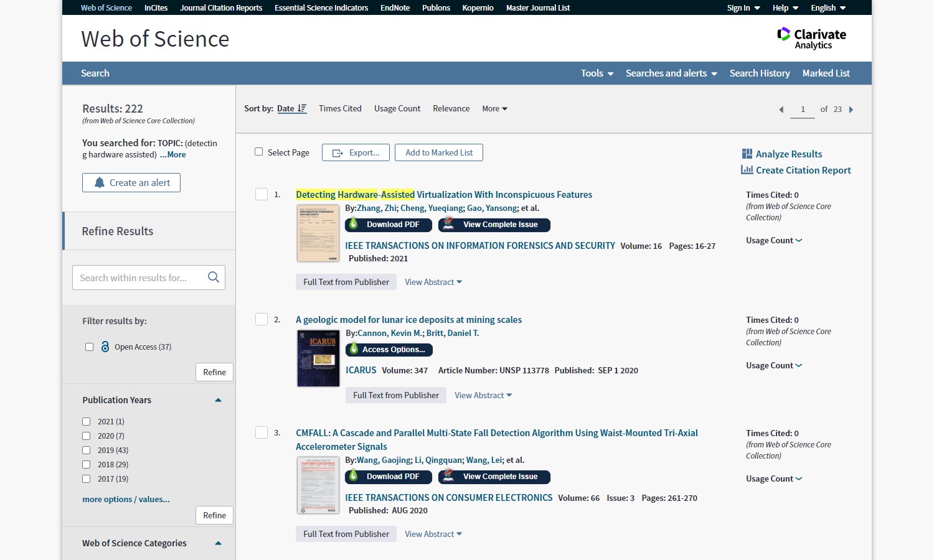Check publication year 2018 (29)
Image resolution: width=934 pixels, height=560 pixels.
coord(87,464)
